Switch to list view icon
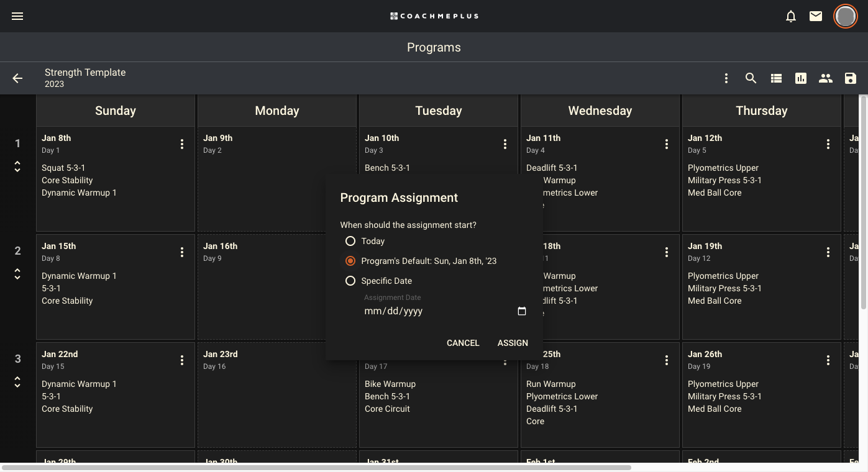The width and height of the screenshot is (868, 472). tap(776, 78)
